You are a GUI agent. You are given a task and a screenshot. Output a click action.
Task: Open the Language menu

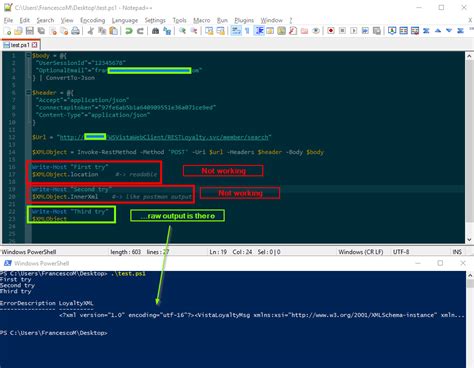point(125,20)
